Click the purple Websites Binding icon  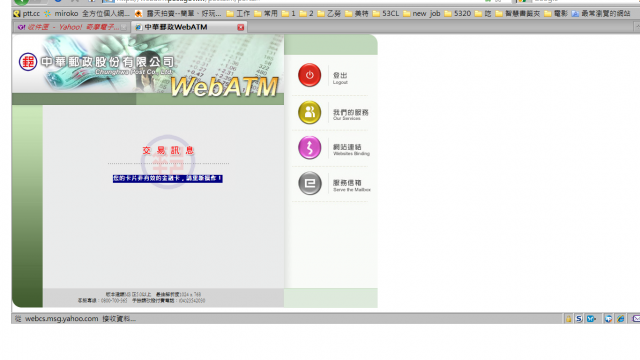(x=309, y=148)
